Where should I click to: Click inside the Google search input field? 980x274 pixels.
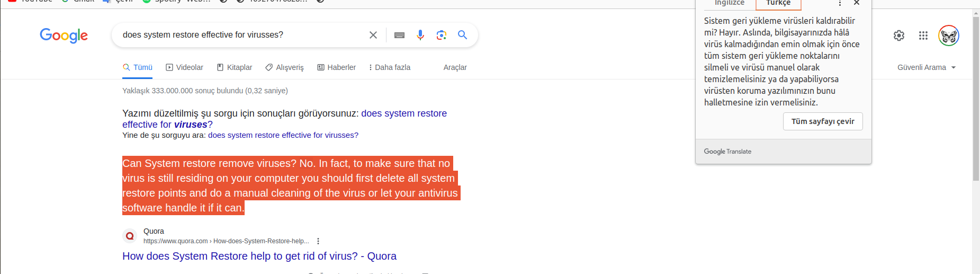[238, 35]
